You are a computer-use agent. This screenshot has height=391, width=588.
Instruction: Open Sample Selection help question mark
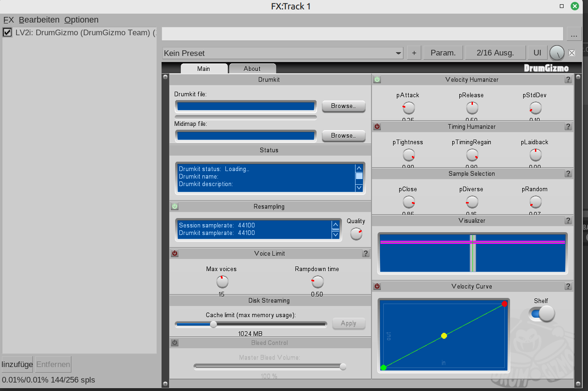(568, 174)
